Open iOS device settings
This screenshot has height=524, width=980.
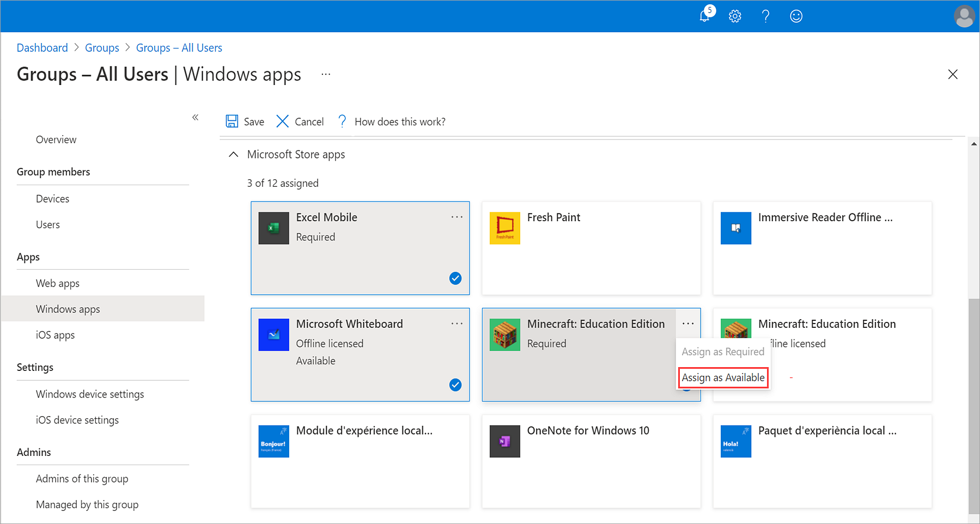pos(77,420)
